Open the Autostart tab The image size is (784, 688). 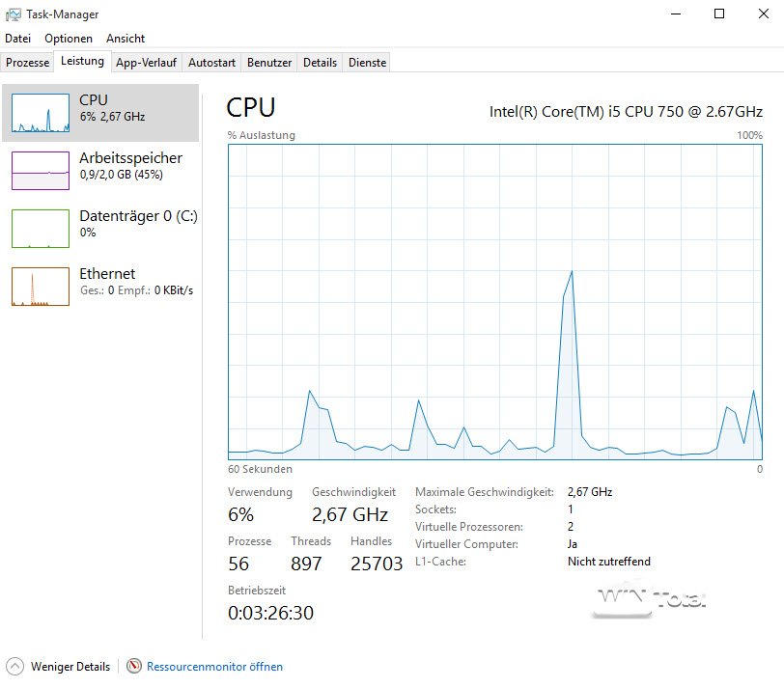coord(211,63)
